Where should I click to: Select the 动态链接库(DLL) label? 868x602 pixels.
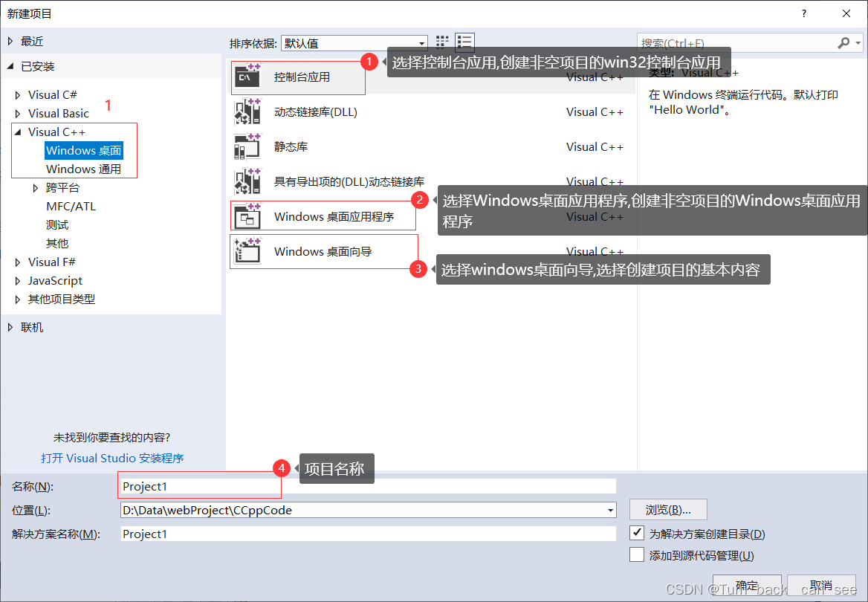[x=316, y=112]
